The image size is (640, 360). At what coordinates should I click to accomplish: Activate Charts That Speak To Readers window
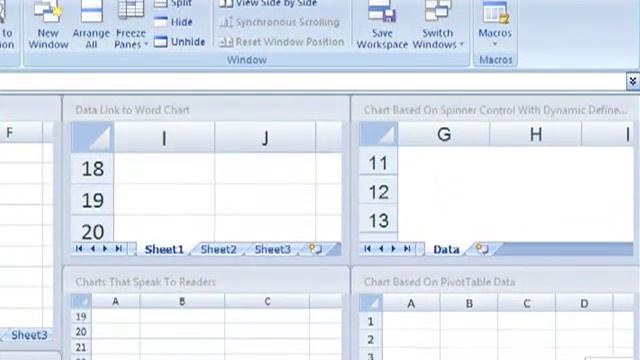pyautogui.click(x=146, y=282)
